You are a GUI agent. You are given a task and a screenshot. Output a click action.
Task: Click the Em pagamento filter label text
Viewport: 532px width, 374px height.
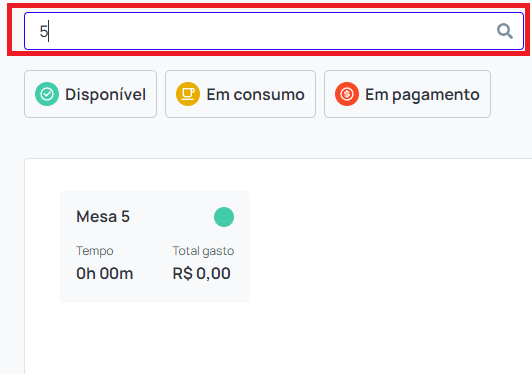[x=422, y=95]
